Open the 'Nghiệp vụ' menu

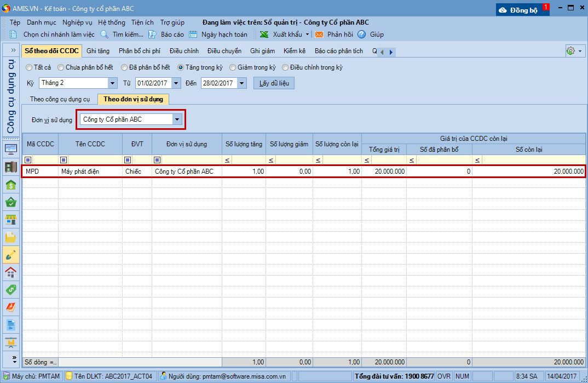click(x=77, y=22)
